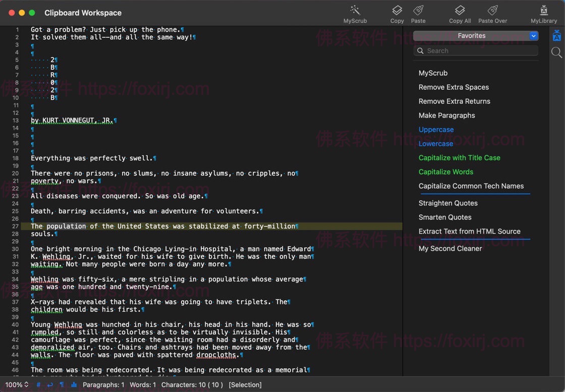Click the Paste glue bottle icon
Screen dimensions: 565x392
click(x=418, y=11)
